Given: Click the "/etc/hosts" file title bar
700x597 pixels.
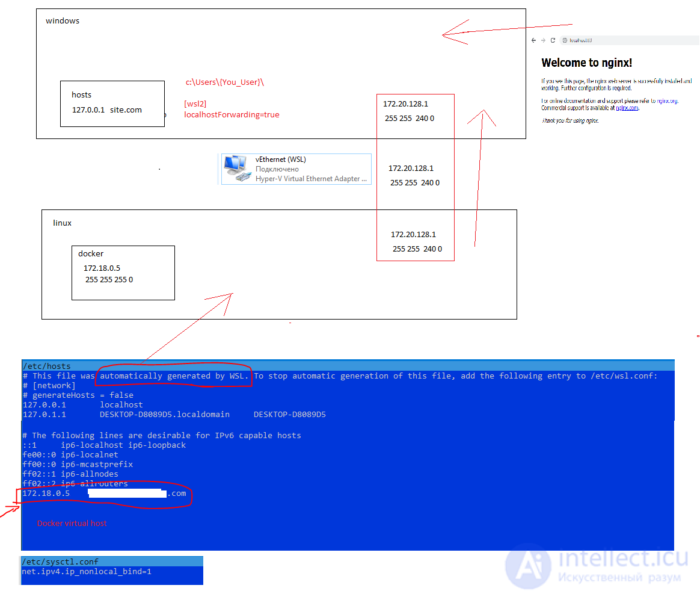Looking at the screenshot, I should (x=348, y=366).
